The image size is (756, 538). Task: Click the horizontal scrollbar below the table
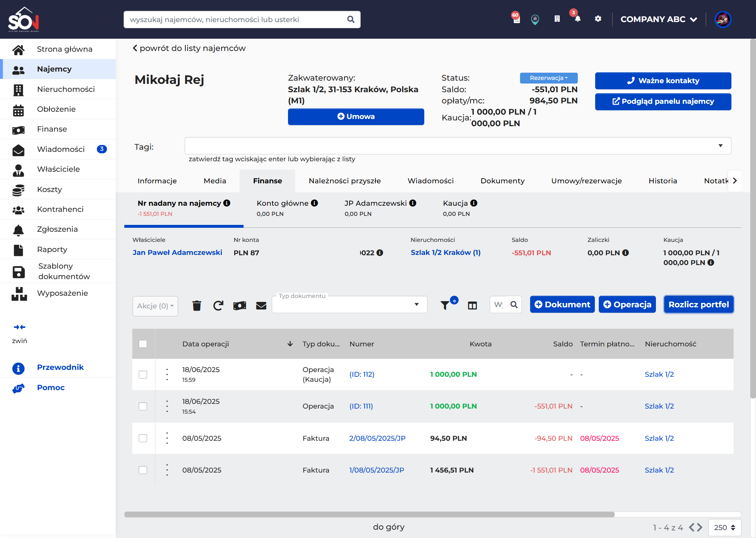tap(369, 514)
